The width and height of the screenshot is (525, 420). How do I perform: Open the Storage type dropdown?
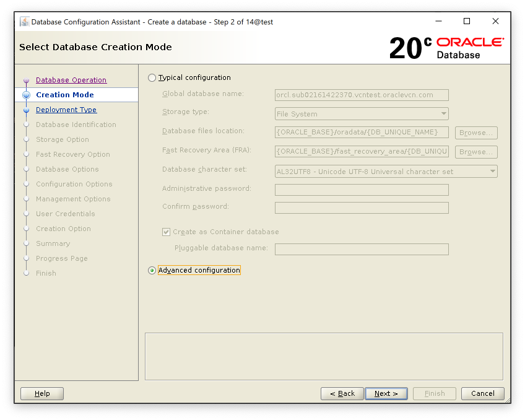[362, 114]
